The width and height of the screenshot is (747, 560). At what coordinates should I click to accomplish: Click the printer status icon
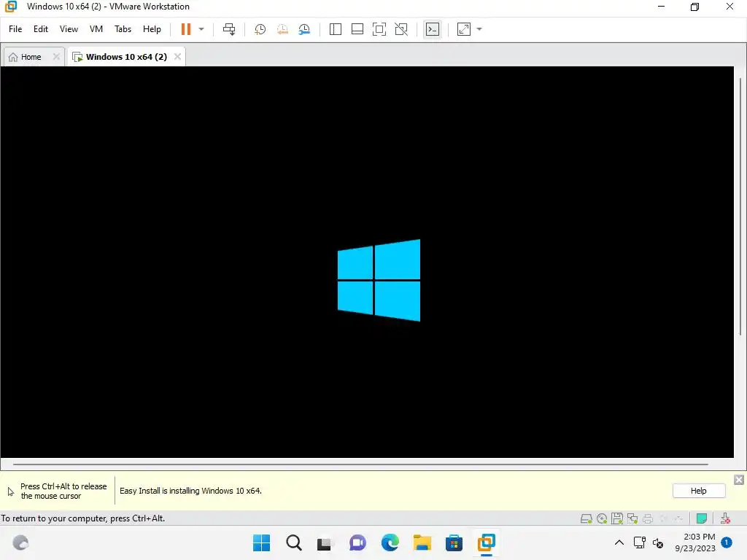pyautogui.click(x=648, y=518)
